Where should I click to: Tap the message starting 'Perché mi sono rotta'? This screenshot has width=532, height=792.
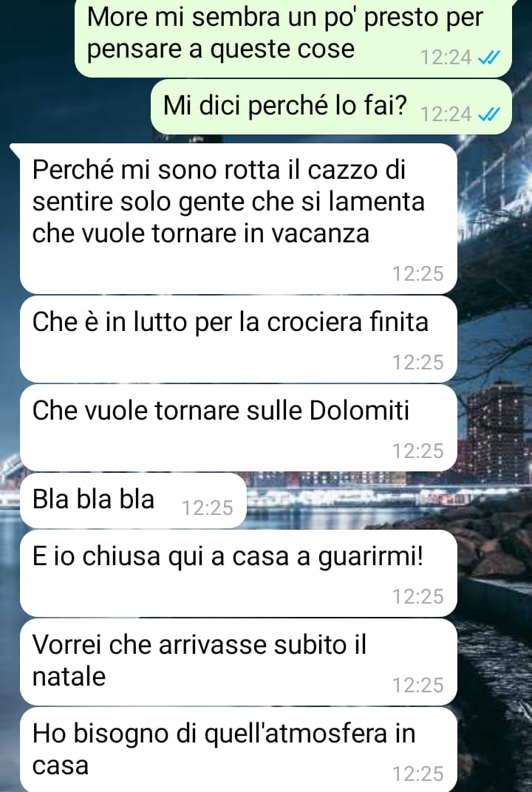pos(239,218)
